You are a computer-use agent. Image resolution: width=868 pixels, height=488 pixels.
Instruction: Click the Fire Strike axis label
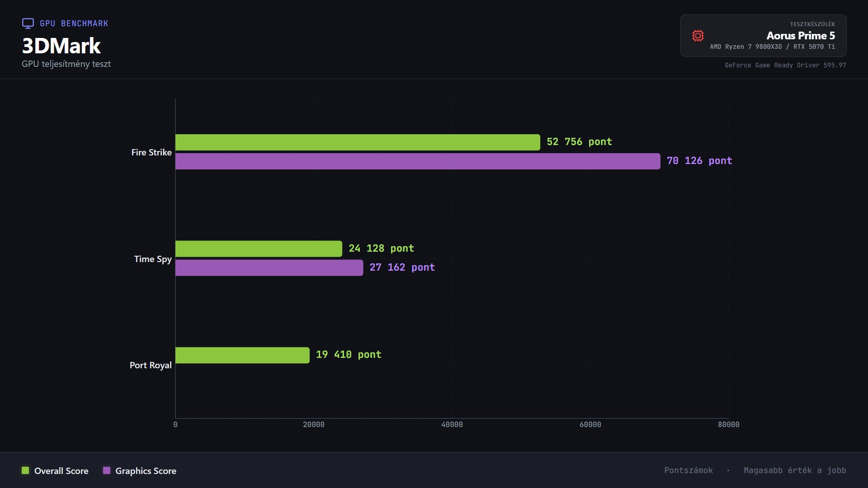pos(151,152)
